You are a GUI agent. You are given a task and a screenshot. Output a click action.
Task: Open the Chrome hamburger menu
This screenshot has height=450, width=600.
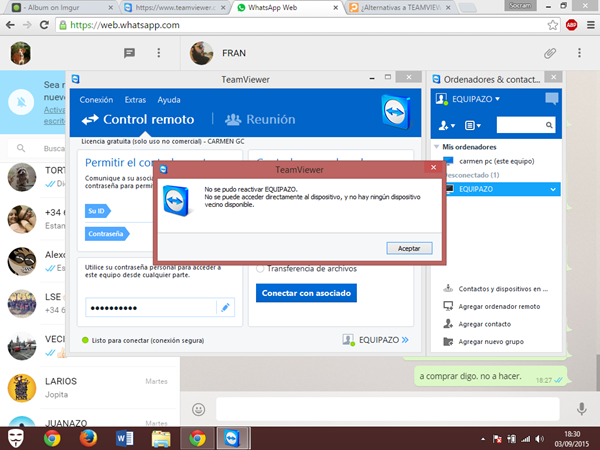(x=591, y=25)
